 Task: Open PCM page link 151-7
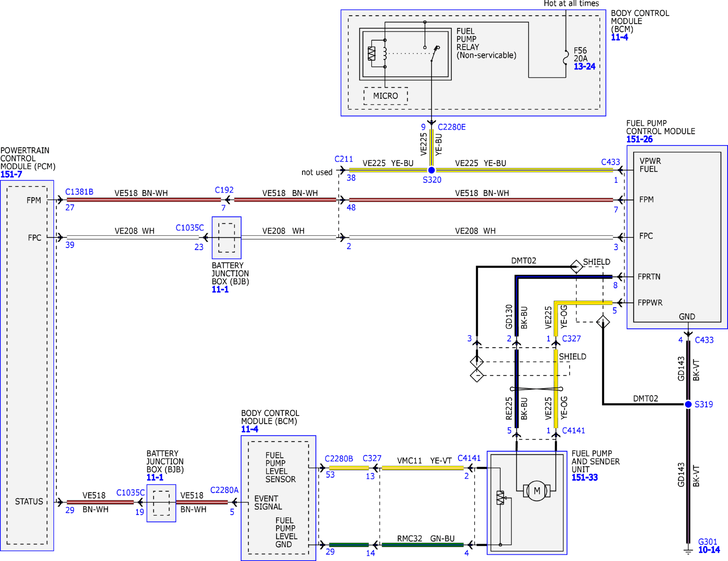point(11,174)
